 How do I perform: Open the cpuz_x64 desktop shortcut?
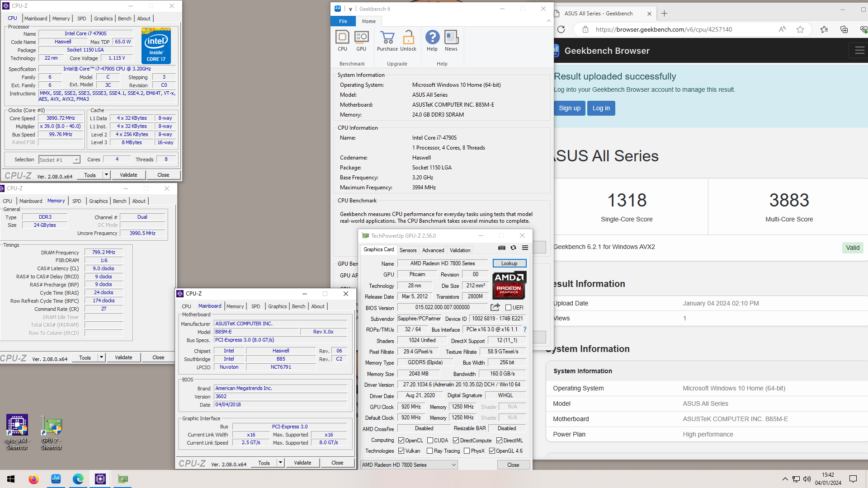[x=17, y=432]
